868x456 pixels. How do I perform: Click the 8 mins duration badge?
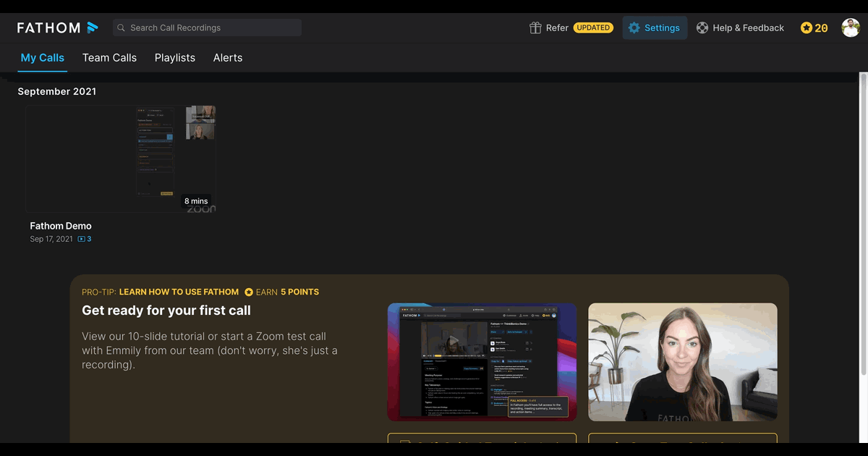[196, 201]
